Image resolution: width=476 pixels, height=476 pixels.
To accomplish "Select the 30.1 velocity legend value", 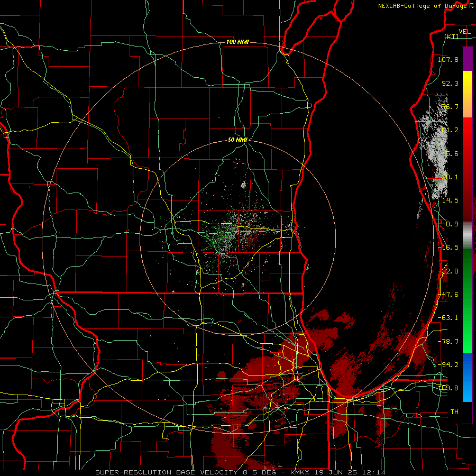I will 450,177.
